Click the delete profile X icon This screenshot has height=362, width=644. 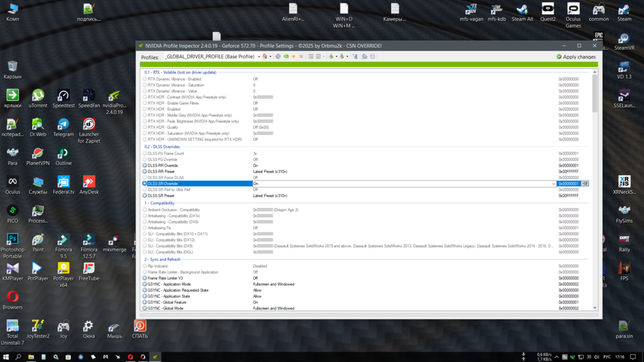coord(301,57)
